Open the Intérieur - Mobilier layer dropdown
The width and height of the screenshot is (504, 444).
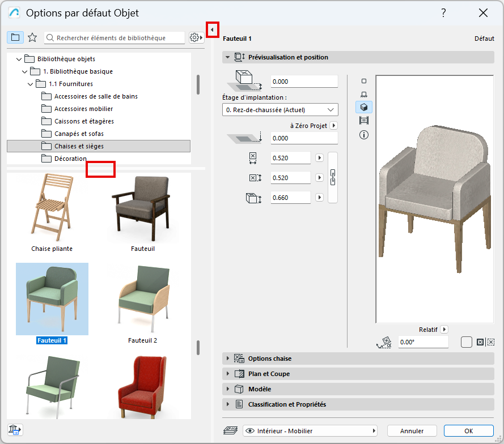(310, 431)
